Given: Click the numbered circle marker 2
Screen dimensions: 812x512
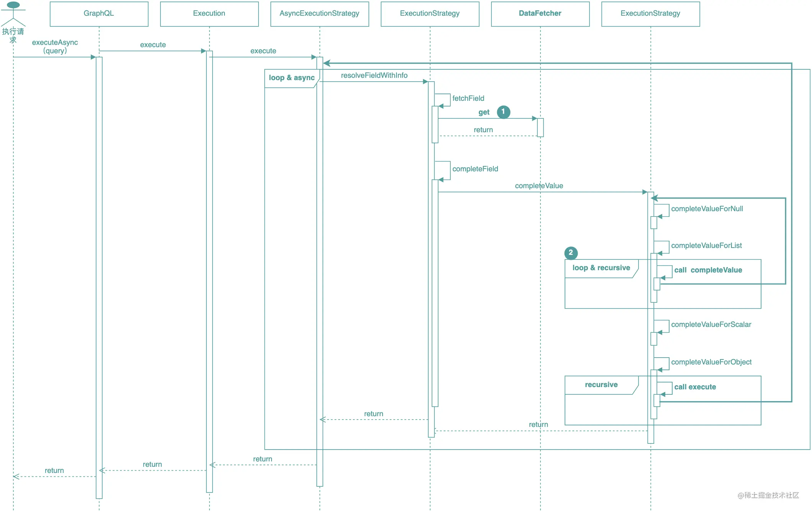Looking at the screenshot, I should [571, 253].
